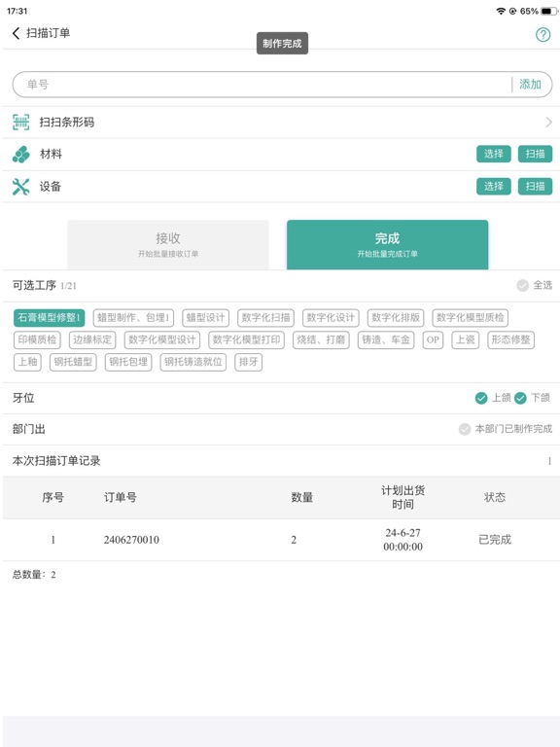The image size is (560, 747).
Task: Tap 添加 to add order number
Action: (530, 85)
